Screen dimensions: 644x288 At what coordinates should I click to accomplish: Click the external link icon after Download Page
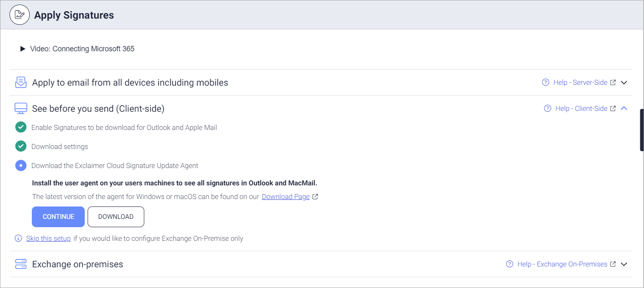point(315,197)
